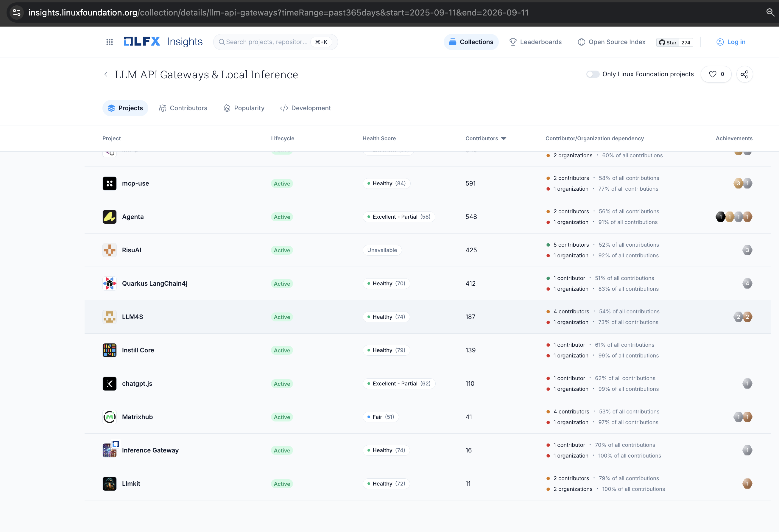Open the apps grid menu icon
The image size is (779, 532).
point(109,42)
